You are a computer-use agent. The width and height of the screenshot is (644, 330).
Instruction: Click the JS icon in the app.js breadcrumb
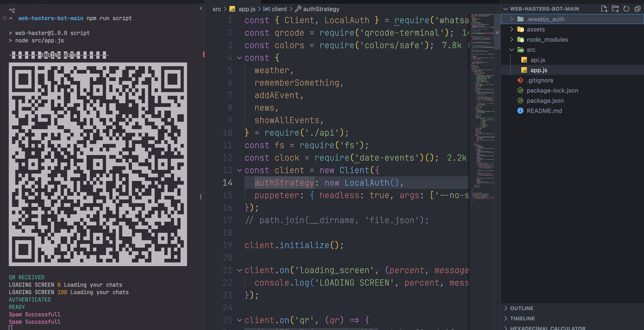232,9
